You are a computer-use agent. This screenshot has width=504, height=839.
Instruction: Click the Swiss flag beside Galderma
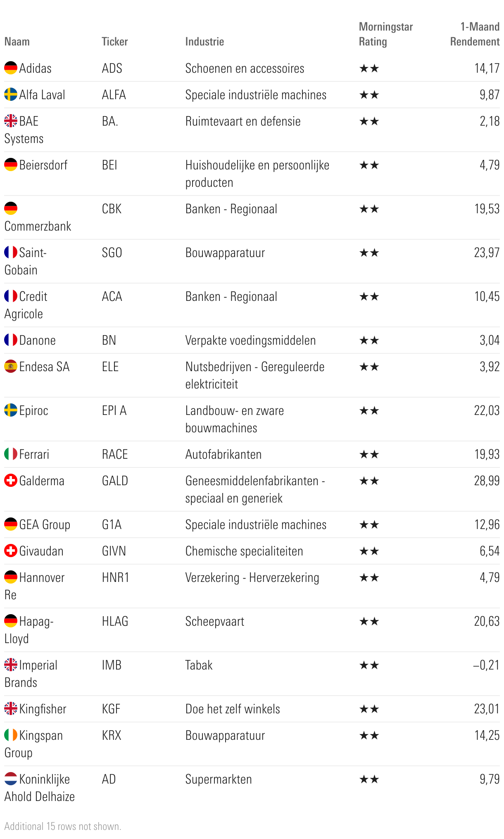pyautogui.click(x=11, y=481)
